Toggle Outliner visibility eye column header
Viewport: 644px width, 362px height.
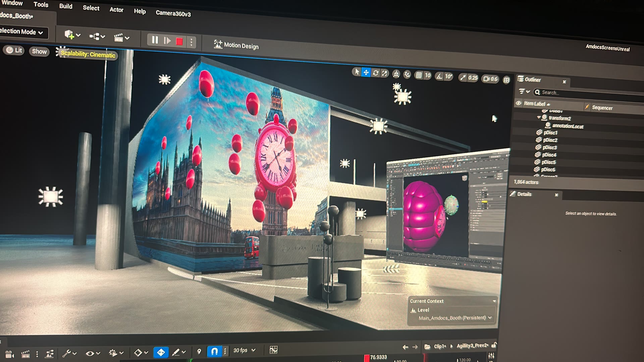point(518,103)
